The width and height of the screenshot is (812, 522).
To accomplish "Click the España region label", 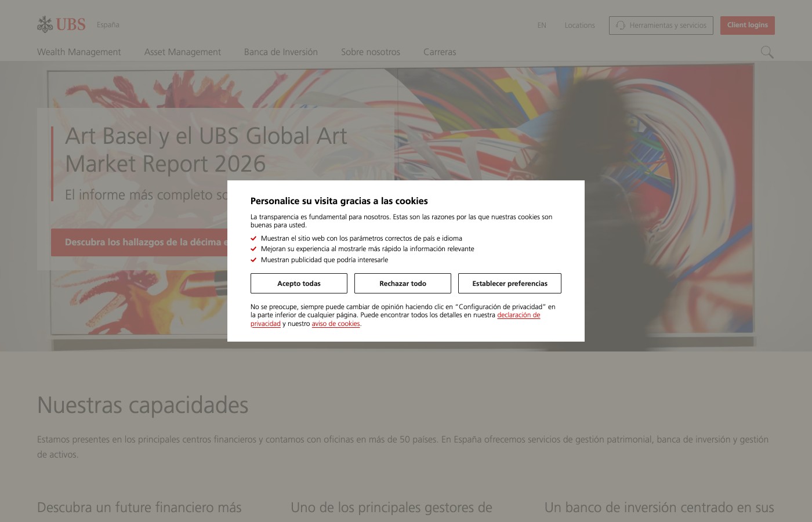I will click(x=108, y=25).
